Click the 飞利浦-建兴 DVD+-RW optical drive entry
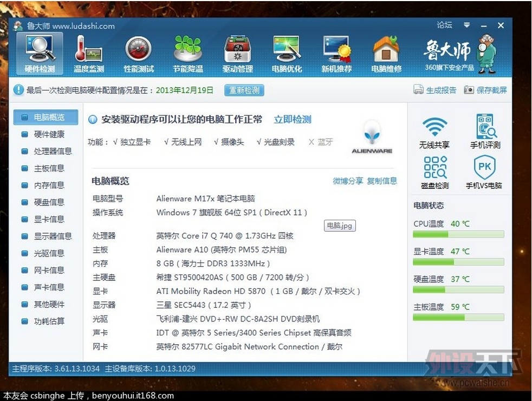532x401 pixels. tap(238, 319)
